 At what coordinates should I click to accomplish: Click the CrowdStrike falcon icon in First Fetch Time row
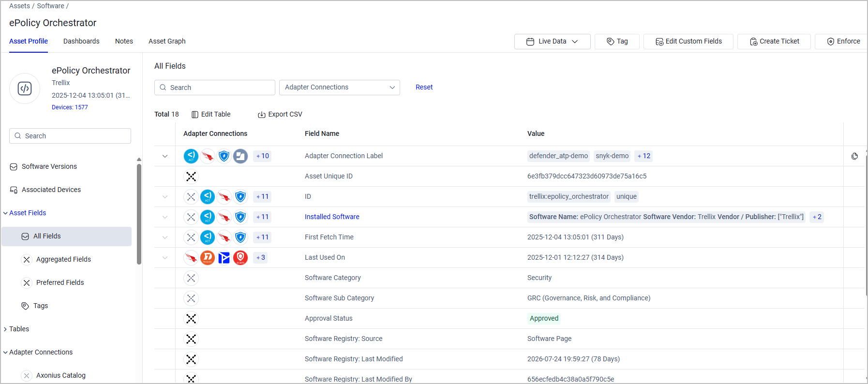pos(224,237)
